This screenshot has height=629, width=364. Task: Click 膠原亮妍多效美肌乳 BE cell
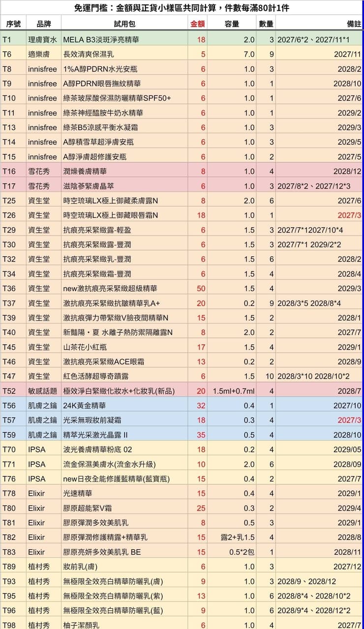coord(124,552)
